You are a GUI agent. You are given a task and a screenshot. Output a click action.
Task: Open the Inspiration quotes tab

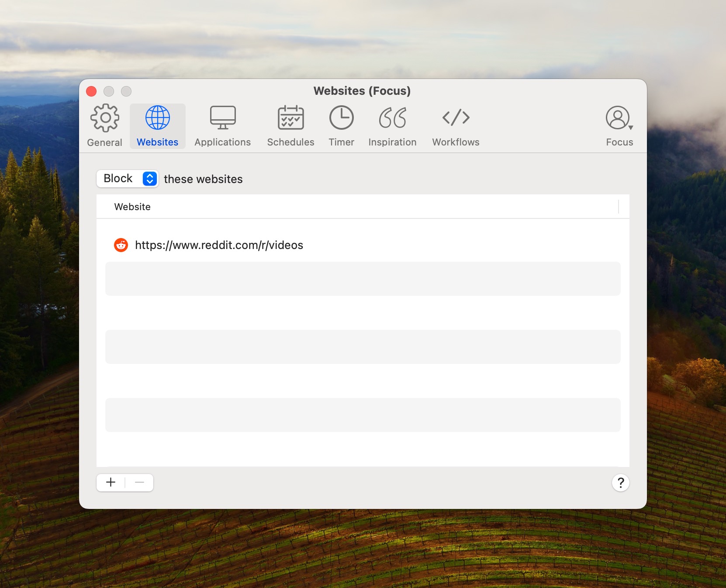(x=392, y=126)
